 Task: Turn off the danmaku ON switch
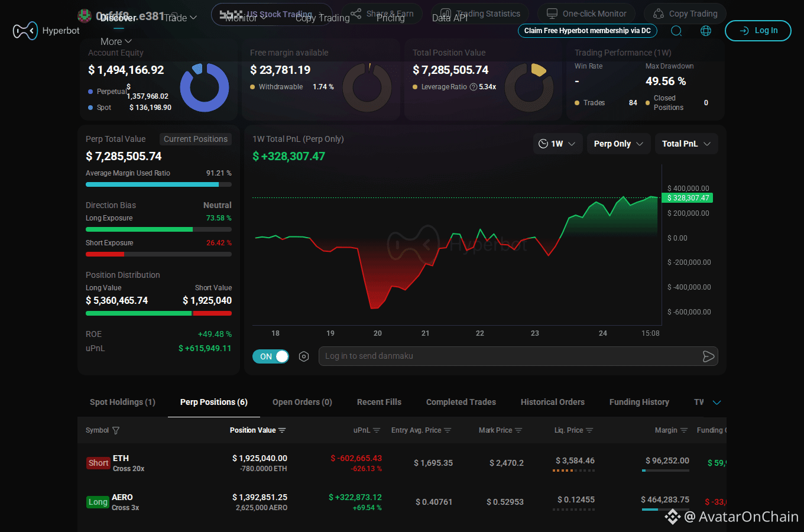(x=271, y=356)
